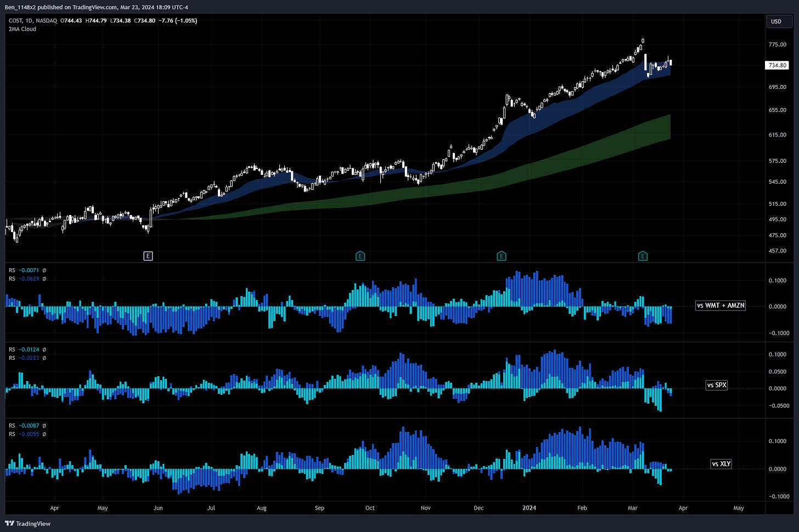Viewport: 799px width, 532px height.
Task: Click the RS value -0.0124
Action: 29,349
